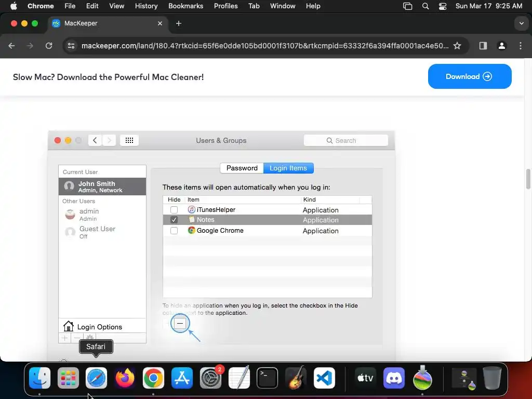Click the Chrome icon in the Dock
Viewport: 532px width, 399px height.
[x=153, y=378]
